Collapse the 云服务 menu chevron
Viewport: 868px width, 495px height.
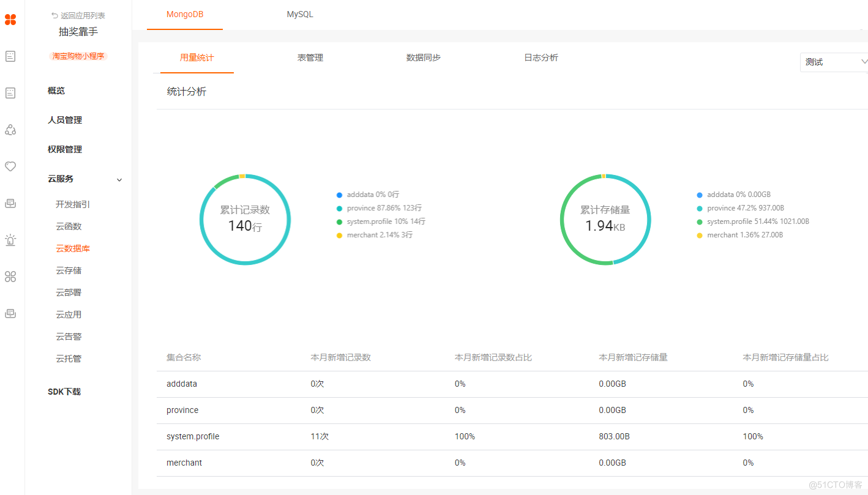pos(119,179)
